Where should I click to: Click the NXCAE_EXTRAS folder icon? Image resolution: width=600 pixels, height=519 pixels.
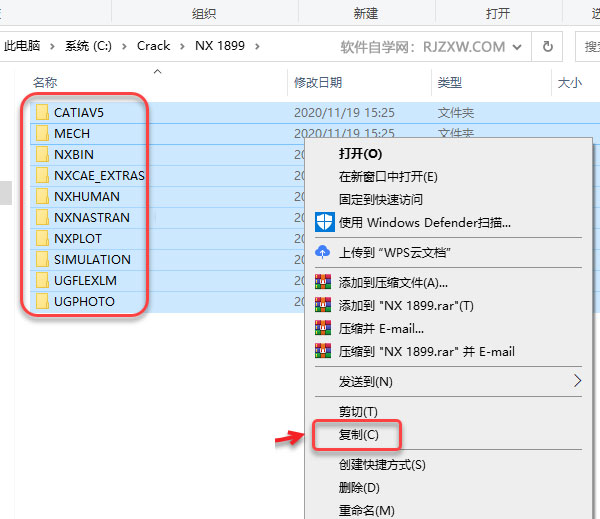tap(42, 176)
